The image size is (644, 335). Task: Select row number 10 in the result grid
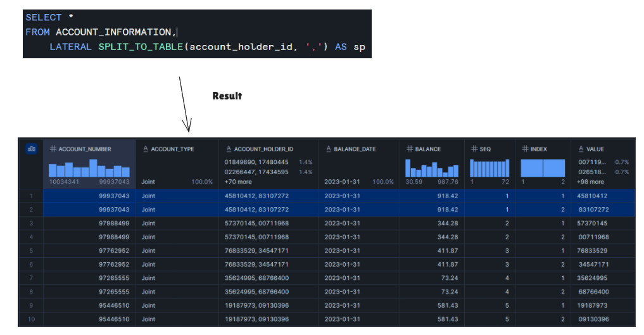(x=31, y=319)
